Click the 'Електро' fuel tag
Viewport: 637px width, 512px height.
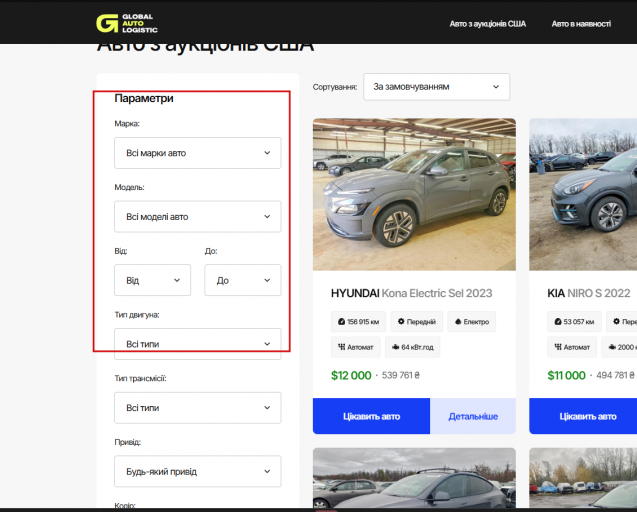(472, 322)
